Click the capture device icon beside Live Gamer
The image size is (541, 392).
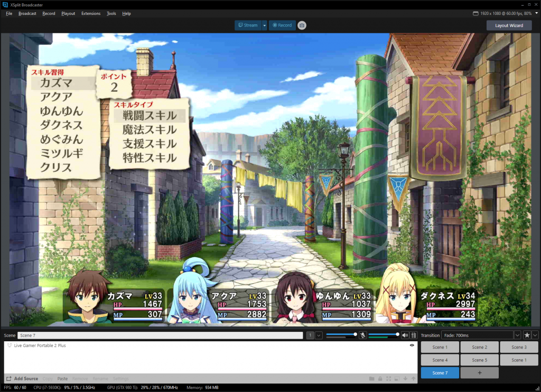point(10,345)
